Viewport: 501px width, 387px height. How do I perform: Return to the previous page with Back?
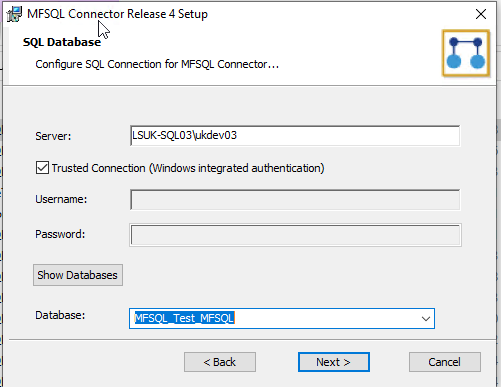pos(220,362)
